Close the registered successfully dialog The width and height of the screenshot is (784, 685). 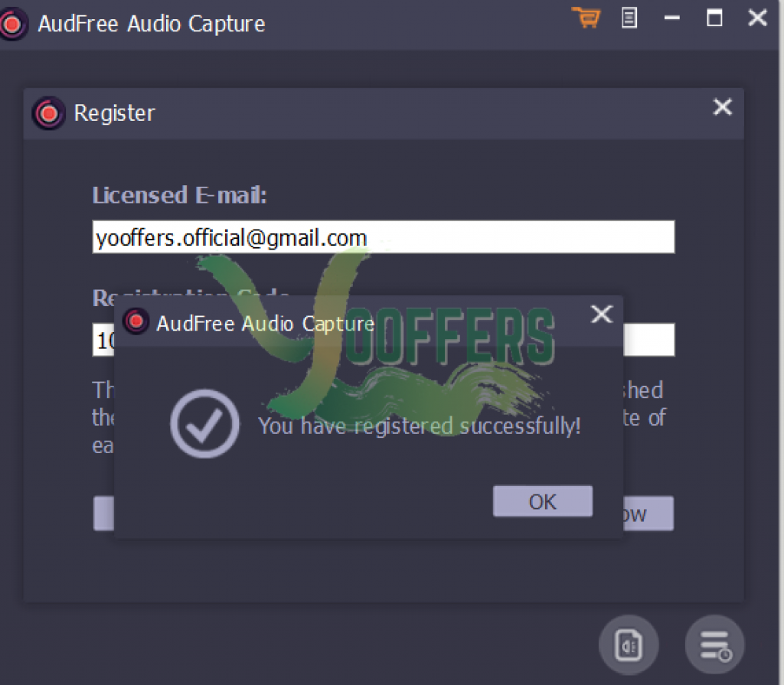coord(602,315)
